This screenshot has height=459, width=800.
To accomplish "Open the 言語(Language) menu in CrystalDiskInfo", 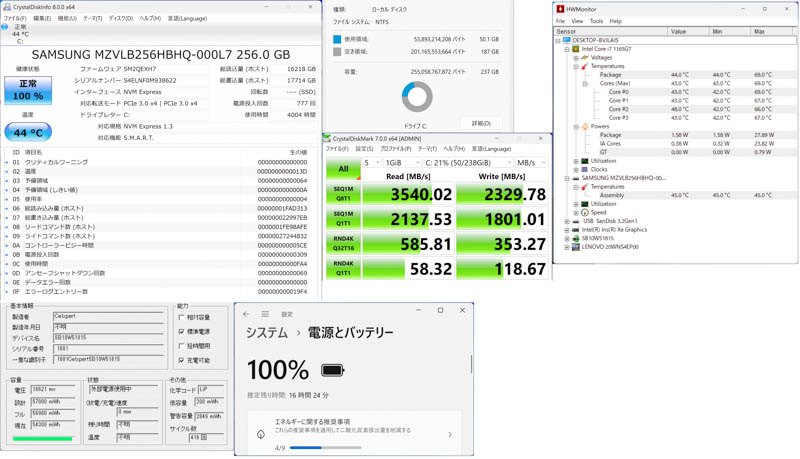I will (187, 18).
